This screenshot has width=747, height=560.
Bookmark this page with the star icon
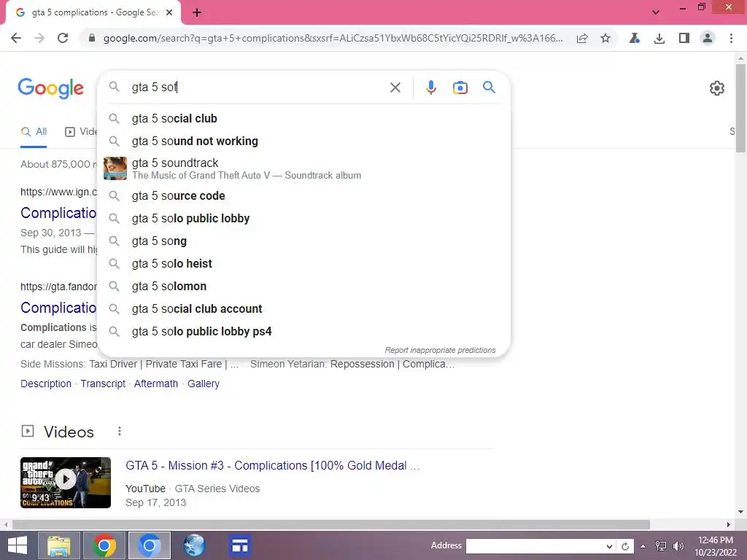coord(605,38)
